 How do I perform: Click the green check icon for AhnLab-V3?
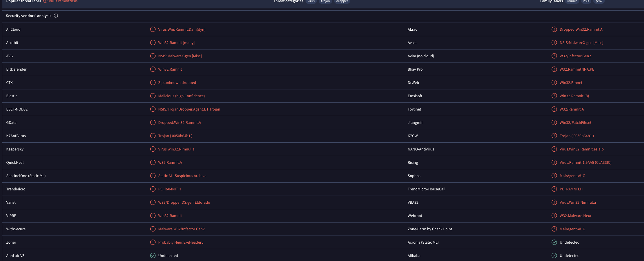pyautogui.click(x=153, y=256)
